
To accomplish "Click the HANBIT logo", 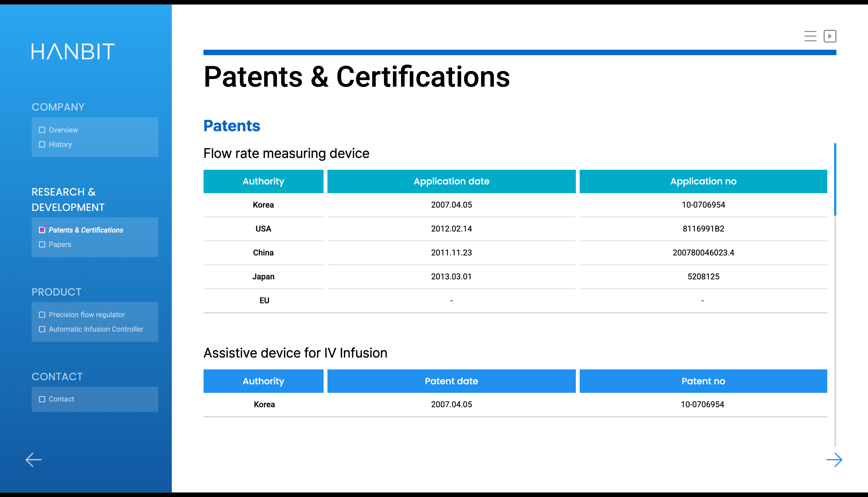I will click(x=73, y=51).
